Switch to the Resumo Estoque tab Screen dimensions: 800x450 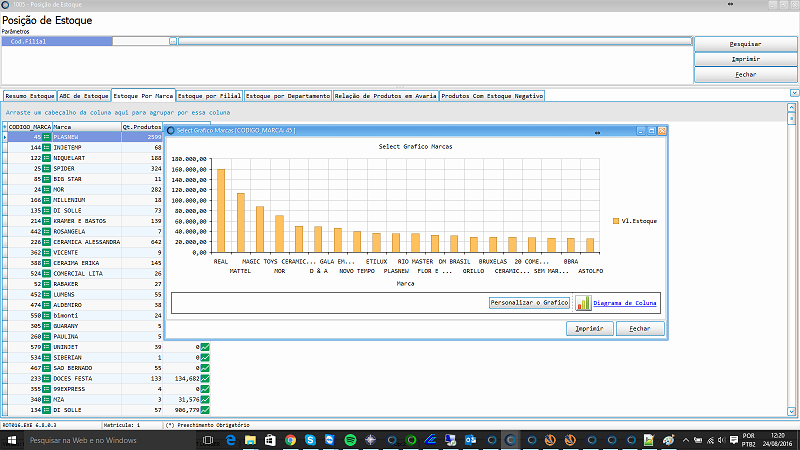click(x=30, y=96)
